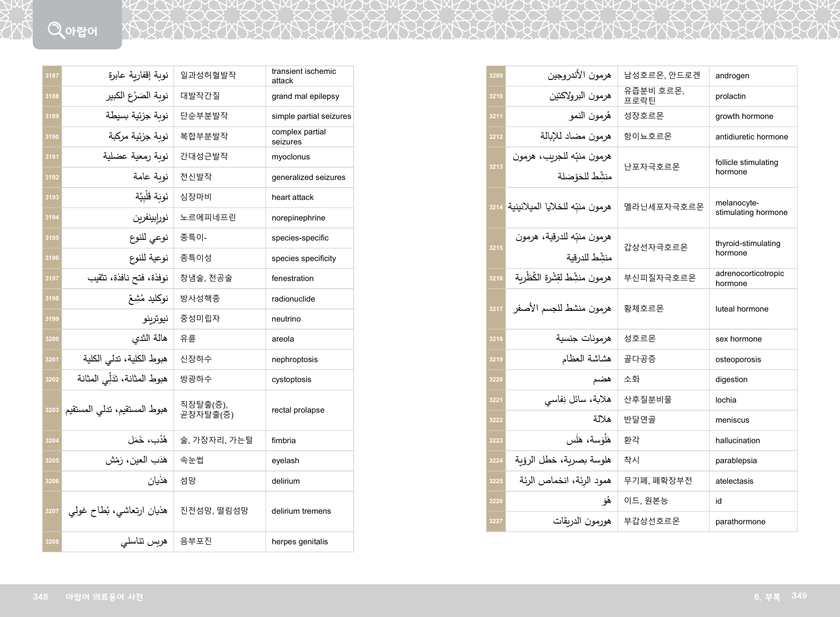Screen dimensions: 840x617
Task: Select 'follicle stimulating hormone' cell
Action: 746,167
